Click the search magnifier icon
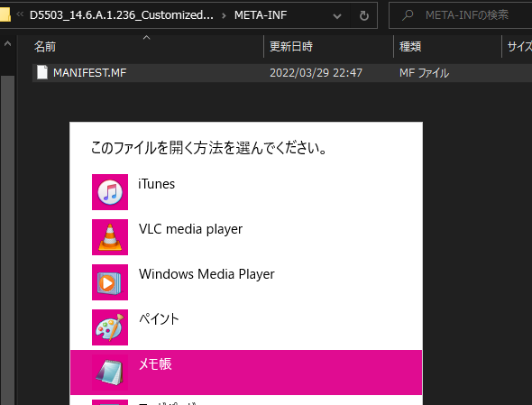 click(408, 15)
